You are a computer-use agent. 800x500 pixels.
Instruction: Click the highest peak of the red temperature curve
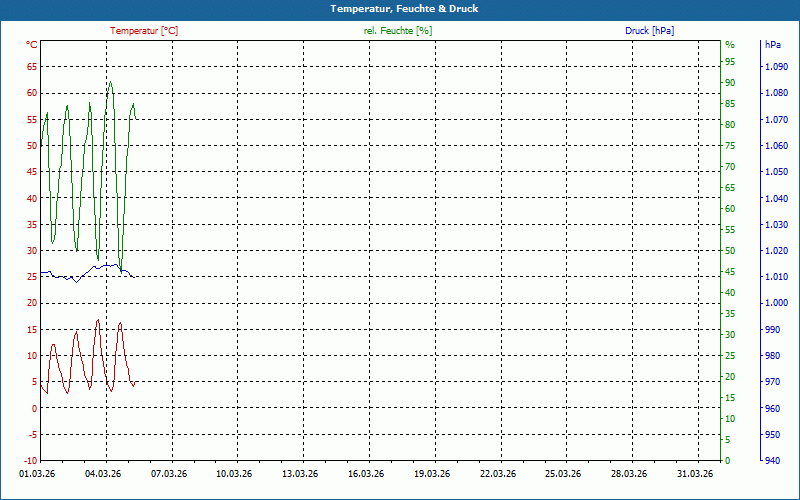tap(98, 320)
